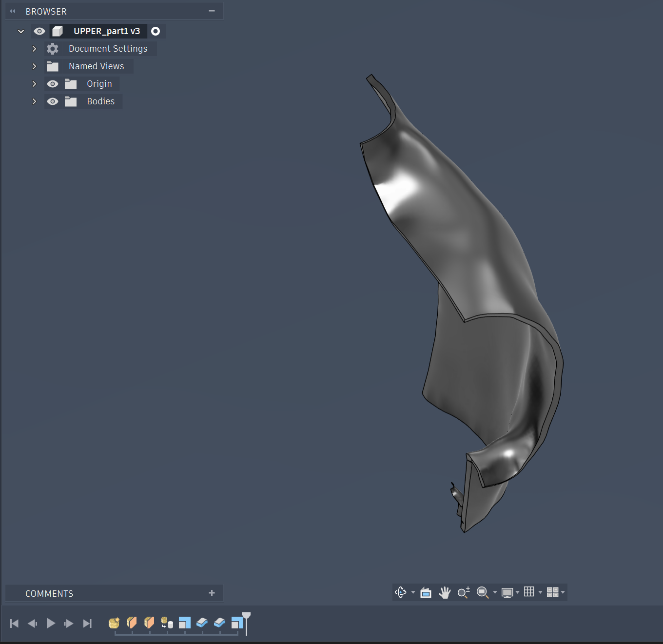Select the second Thicken timeline feature
This screenshot has width=663, height=644.
[x=220, y=623]
